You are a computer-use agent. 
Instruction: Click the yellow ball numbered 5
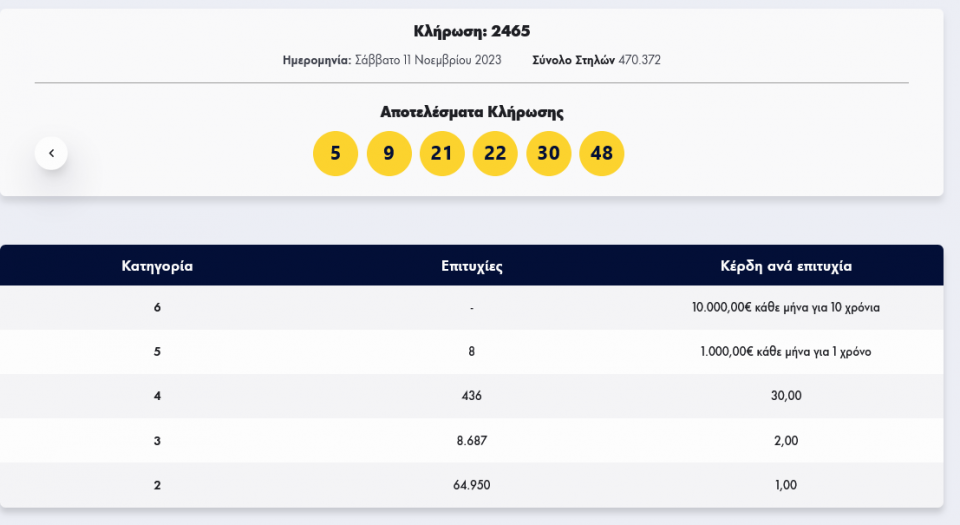click(x=335, y=154)
